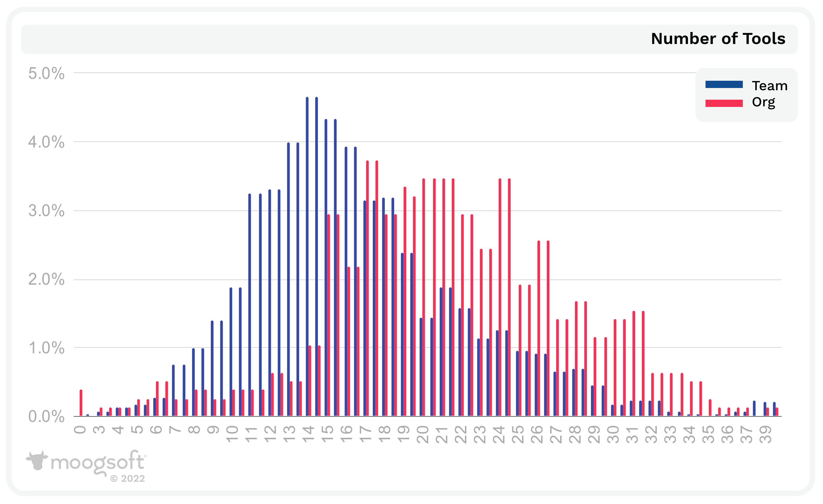Screen dimensions: 823x504
Task: Click the x-axis label 10
Action: (232, 435)
